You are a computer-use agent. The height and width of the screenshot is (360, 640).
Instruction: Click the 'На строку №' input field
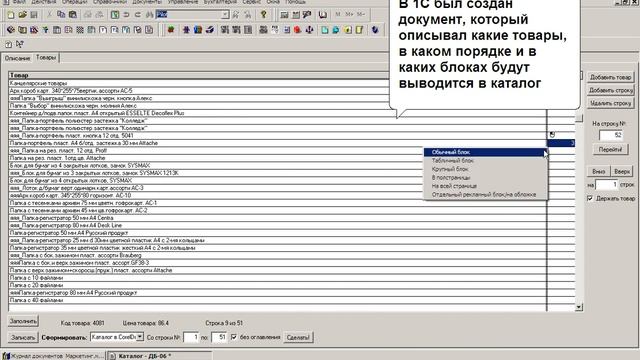click(x=611, y=135)
